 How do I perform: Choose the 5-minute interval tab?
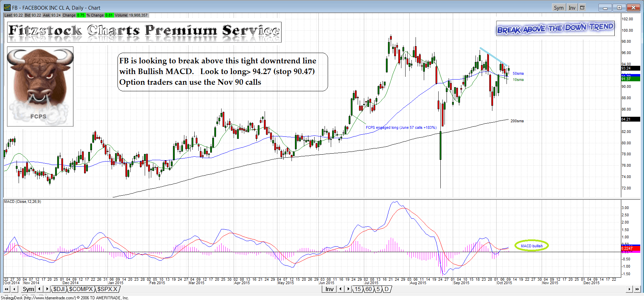click(x=378, y=289)
